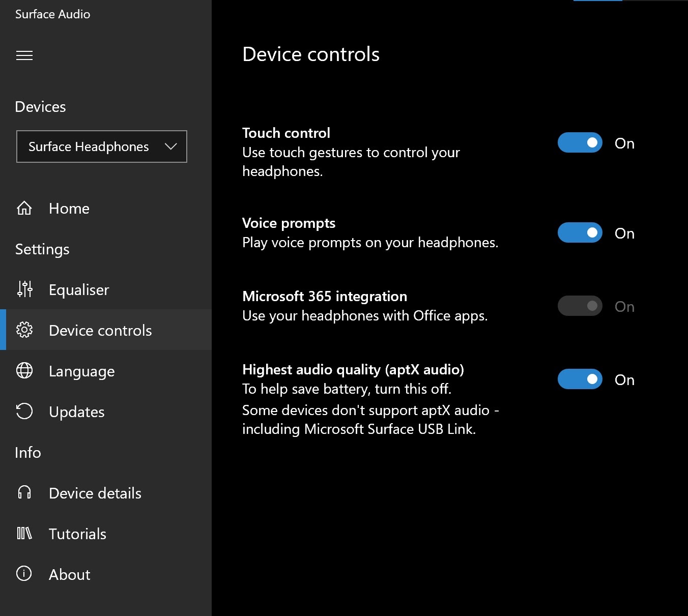Viewport: 688px width, 616px height.
Task: Switch to the Home page
Action: (x=69, y=208)
